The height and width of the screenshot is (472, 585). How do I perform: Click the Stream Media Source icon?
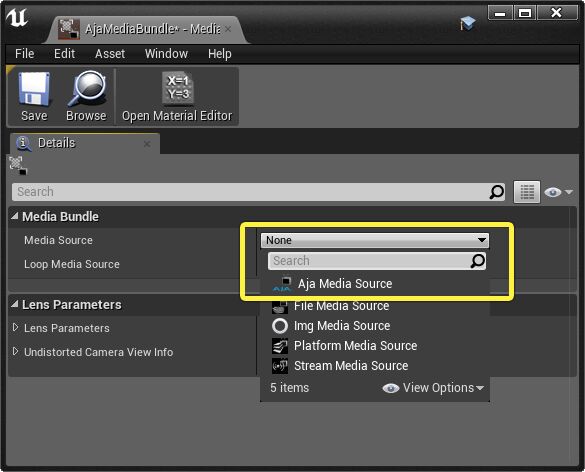tap(280, 366)
